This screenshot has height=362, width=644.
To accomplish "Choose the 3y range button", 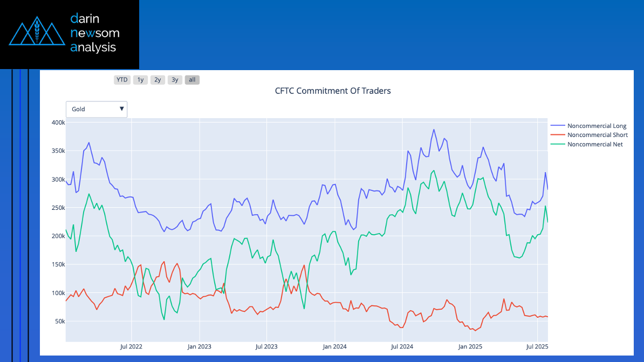I will tap(175, 80).
